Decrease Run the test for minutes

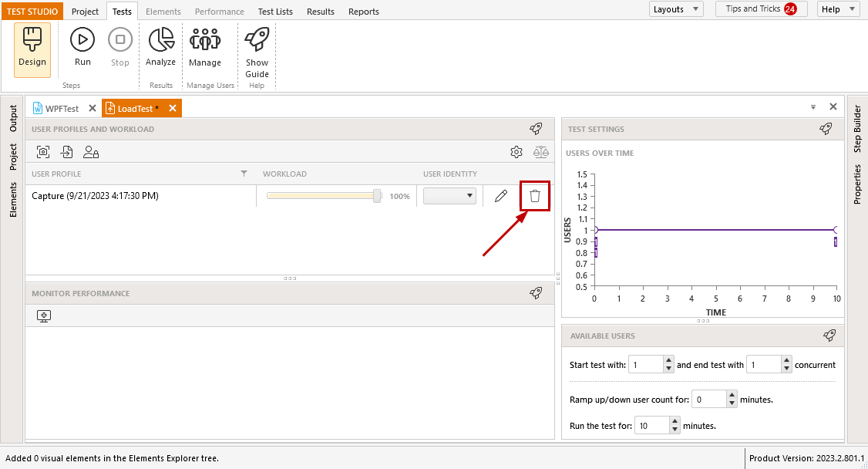point(675,430)
